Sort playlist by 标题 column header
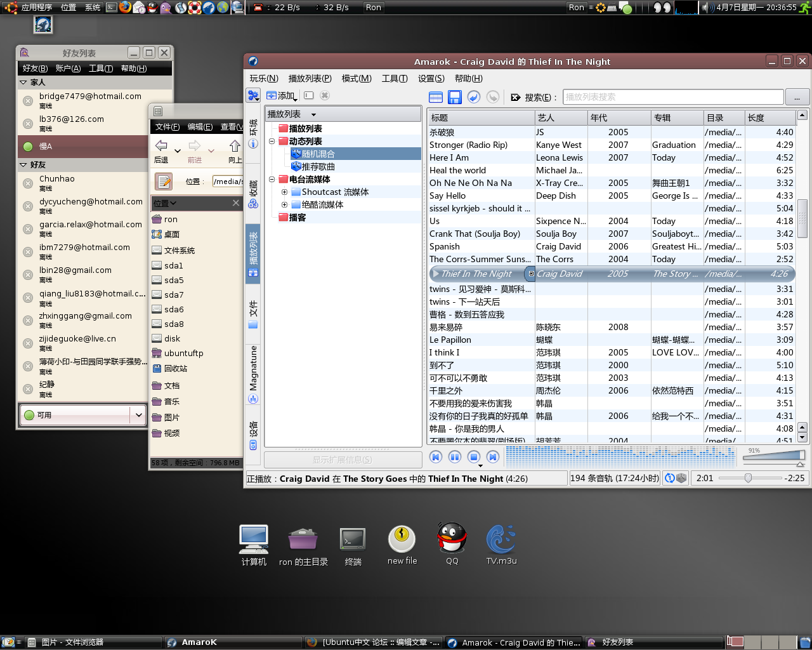The image size is (812, 650). coord(481,117)
